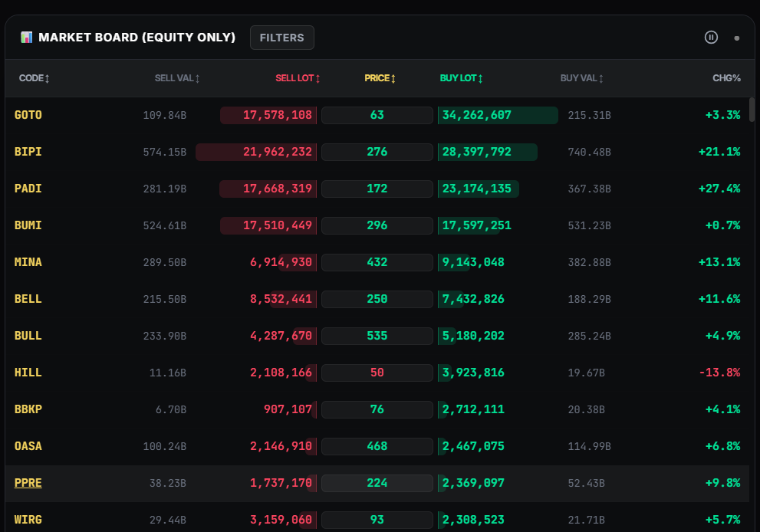Sort by SELL LOT column header

click(x=298, y=78)
